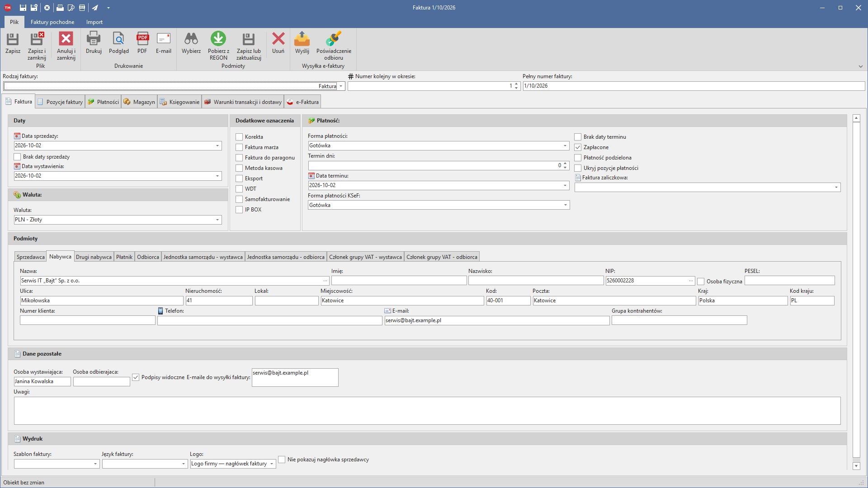Toggle Osoba fizyczna checkbox
The height and width of the screenshot is (488, 868).
click(701, 282)
